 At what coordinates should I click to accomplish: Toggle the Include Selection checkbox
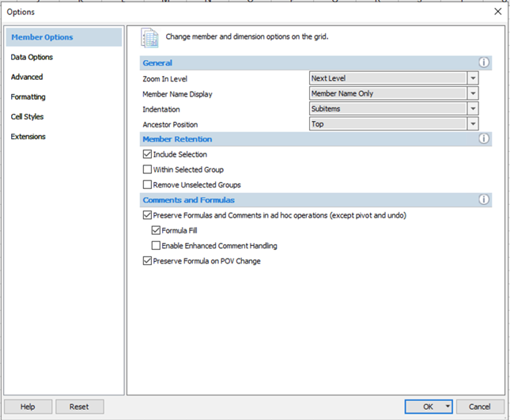point(147,154)
